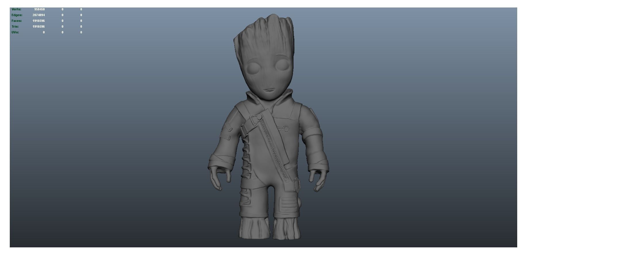This screenshot has width=644, height=256.
Task: Click the 1916596 value in the Faces row
Action: pyautogui.click(x=39, y=21)
